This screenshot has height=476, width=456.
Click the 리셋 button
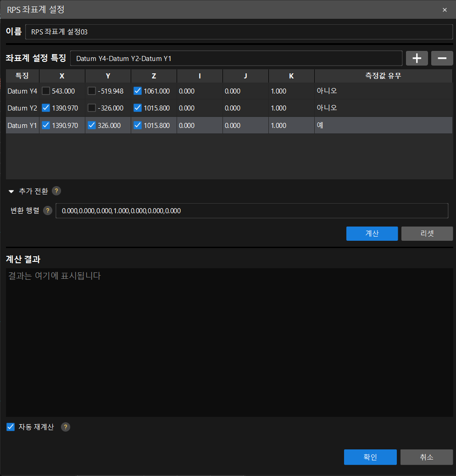tap(427, 233)
